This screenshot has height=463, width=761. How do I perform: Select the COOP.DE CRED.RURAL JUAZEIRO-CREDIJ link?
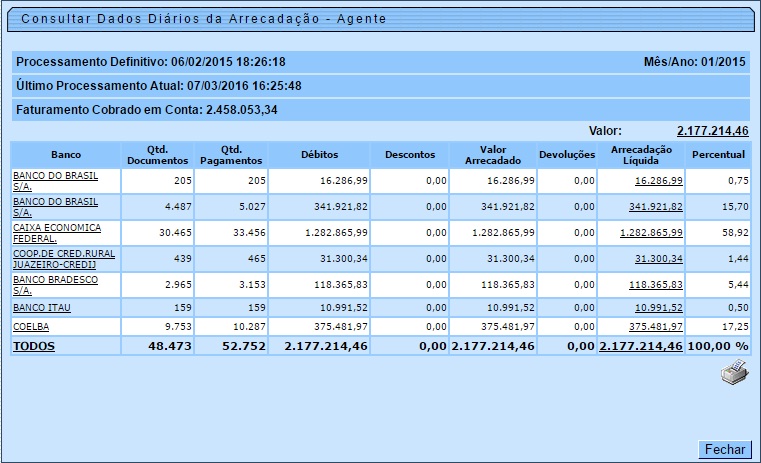(x=63, y=259)
